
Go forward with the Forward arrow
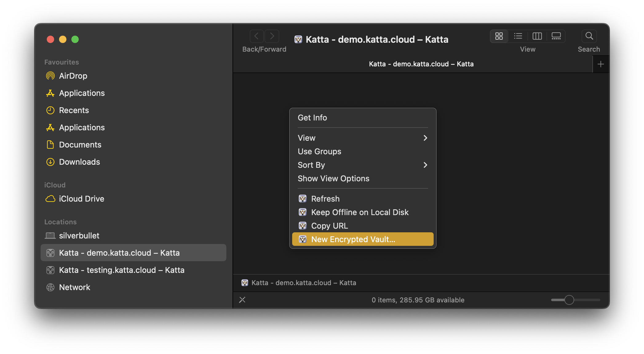272,36
